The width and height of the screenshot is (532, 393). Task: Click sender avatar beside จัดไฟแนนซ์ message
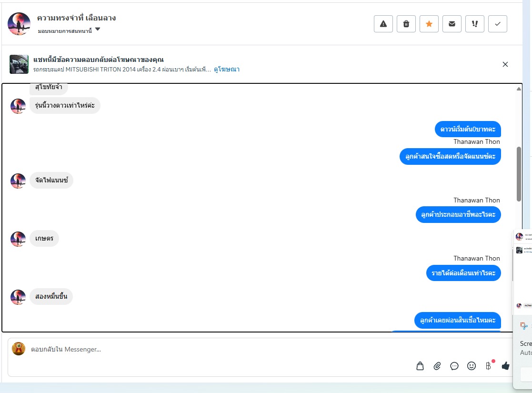[x=18, y=181]
